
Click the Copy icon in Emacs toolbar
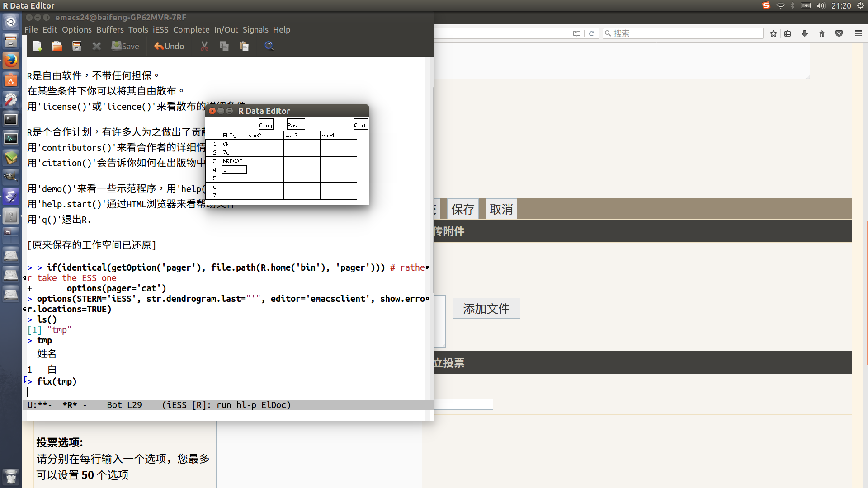224,46
